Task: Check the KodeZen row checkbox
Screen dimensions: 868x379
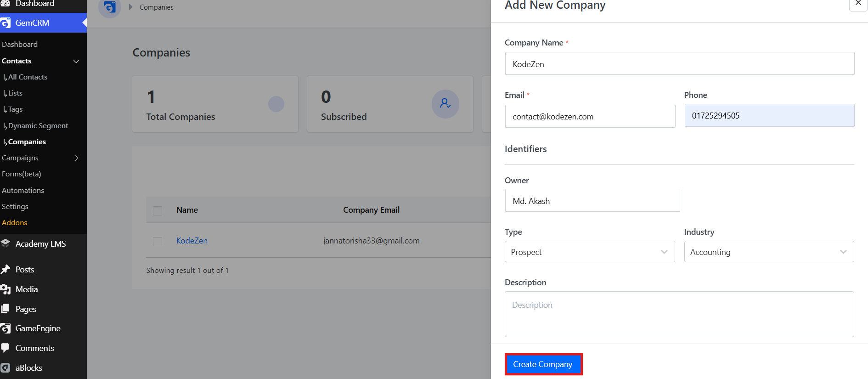Action: coord(158,241)
